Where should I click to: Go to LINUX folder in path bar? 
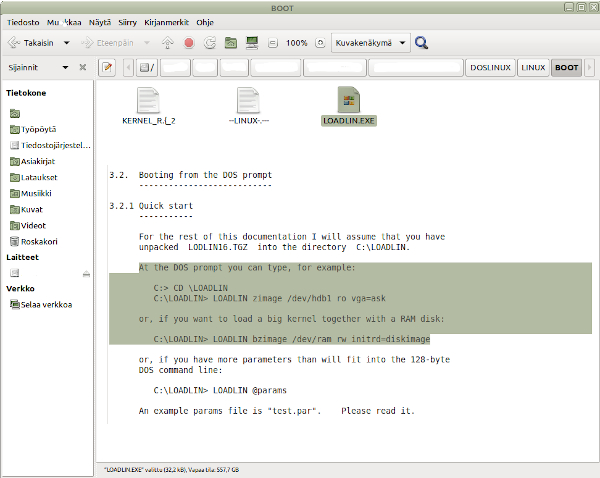click(533, 68)
